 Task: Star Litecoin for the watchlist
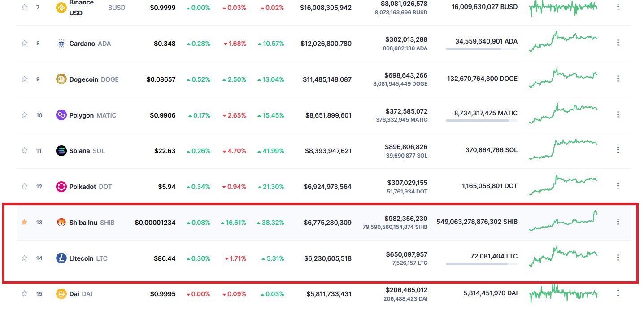coord(25,258)
